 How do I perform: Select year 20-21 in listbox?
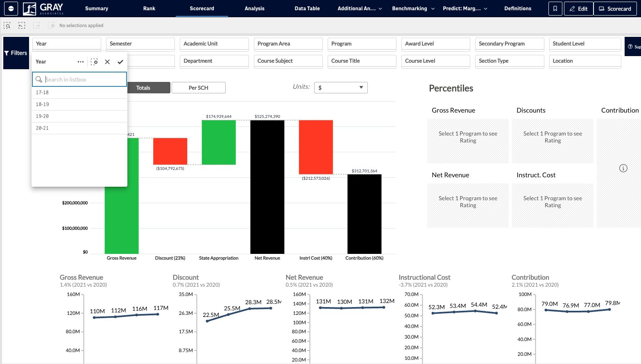pos(79,128)
